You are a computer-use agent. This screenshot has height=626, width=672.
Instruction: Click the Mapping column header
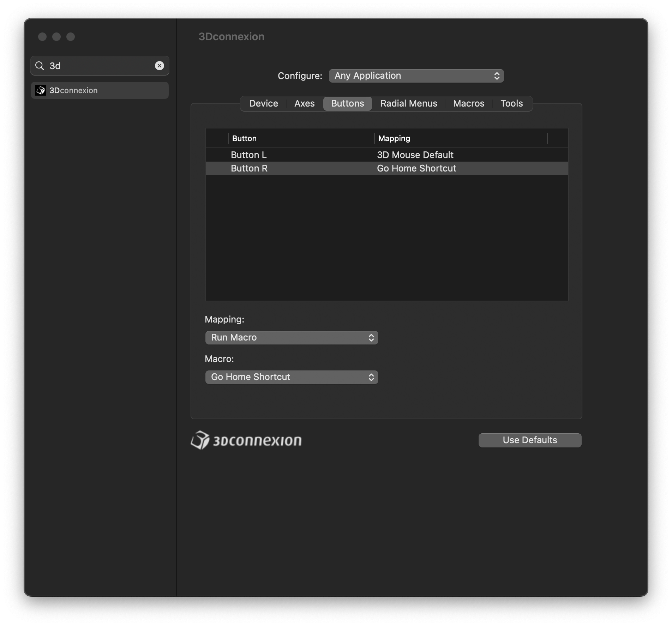461,138
